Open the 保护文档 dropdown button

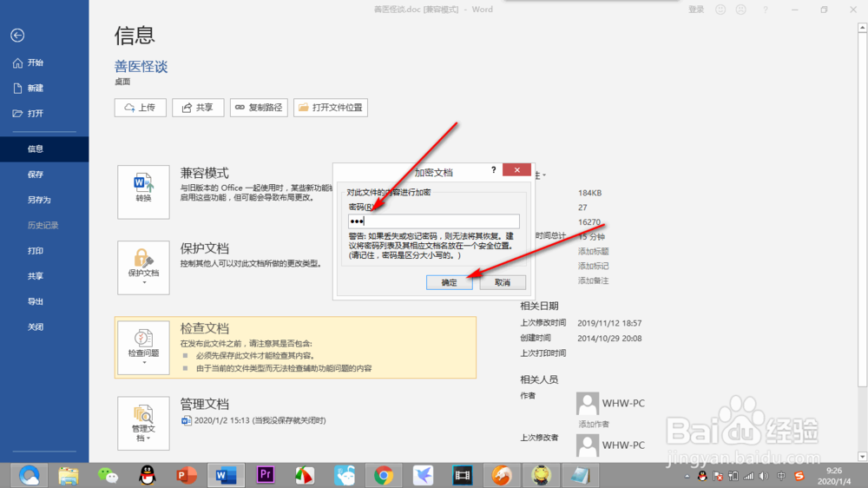143,267
